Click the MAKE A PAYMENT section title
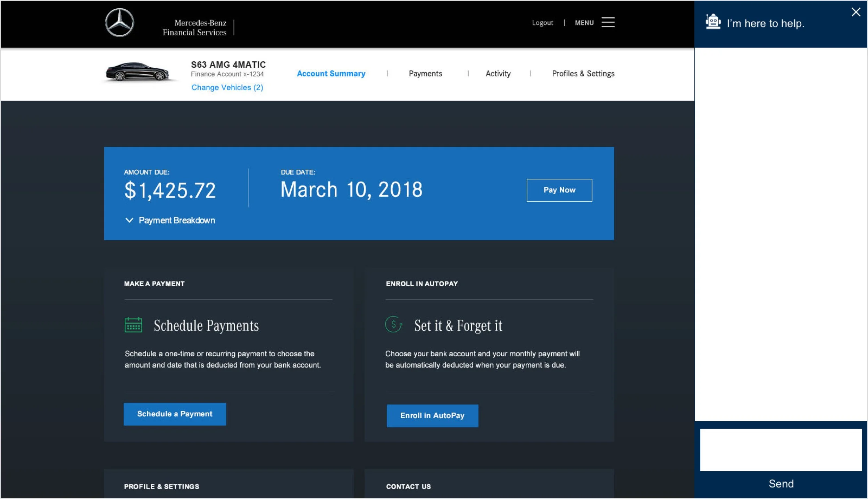The width and height of the screenshot is (868, 499). [x=154, y=284]
